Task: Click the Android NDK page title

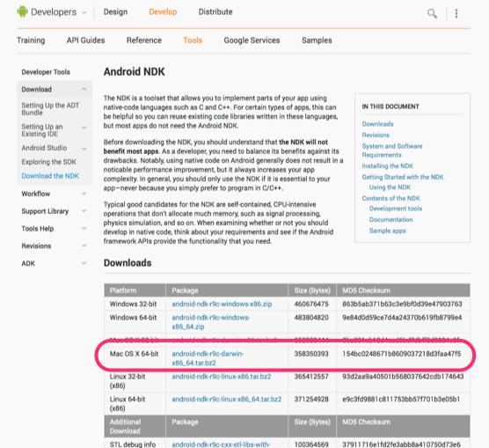Action: point(134,72)
